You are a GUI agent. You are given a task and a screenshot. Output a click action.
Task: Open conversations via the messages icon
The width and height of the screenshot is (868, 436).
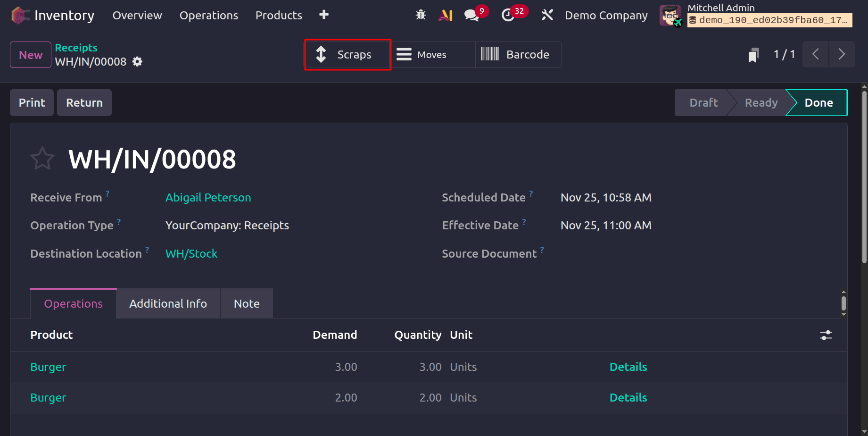tap(471, 15)
